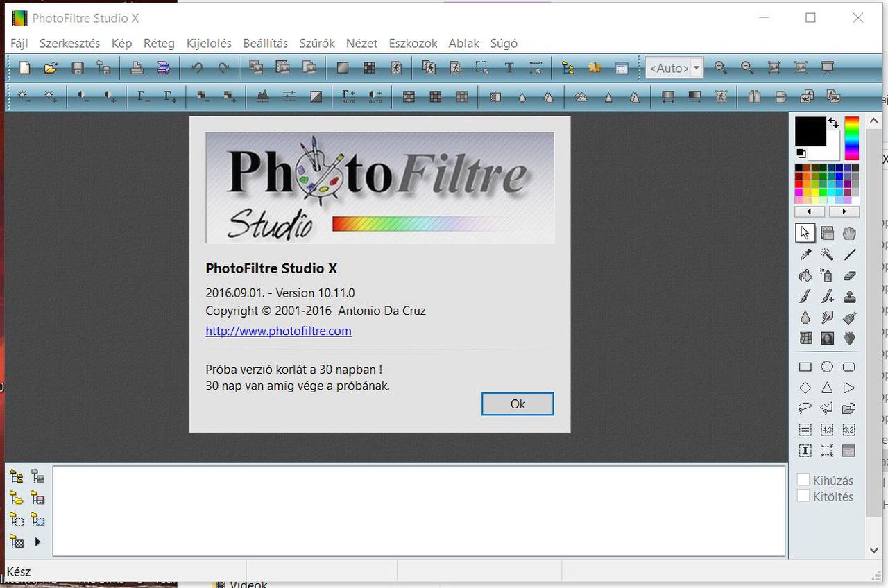Screen dimensions: 888x588
Task: Open the Súgó menu
Action: [504, 43]
